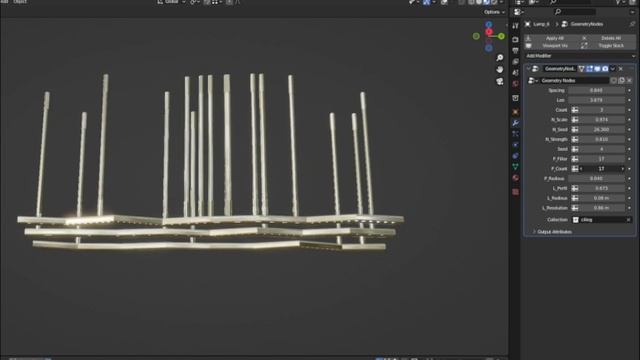Open the Material properties tab
This screenshot has height=360, width=640.
click(x=516, y=178)
